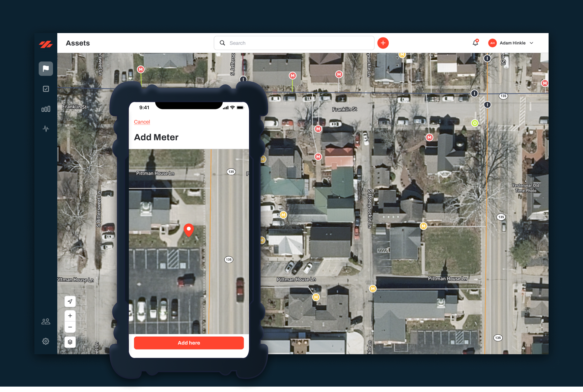Open the Reports bar chart icon
Image resolution: width=583 pixels, height=392 pixels.
46,108
